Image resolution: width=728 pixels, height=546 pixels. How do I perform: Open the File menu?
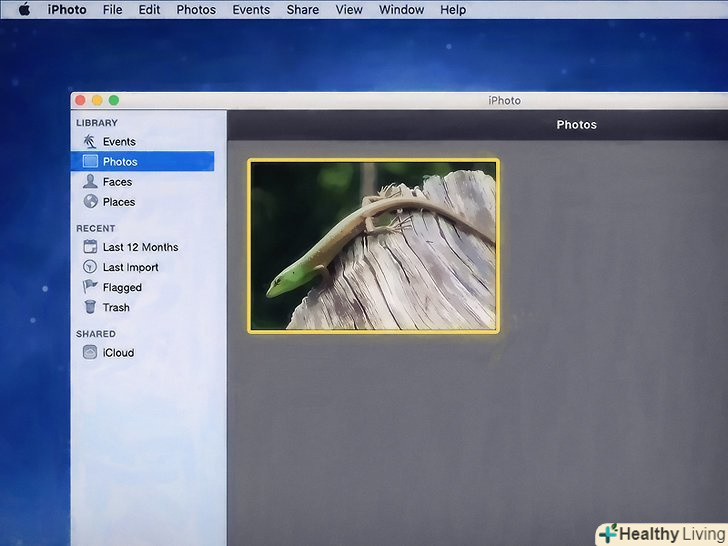coord(113,10)
